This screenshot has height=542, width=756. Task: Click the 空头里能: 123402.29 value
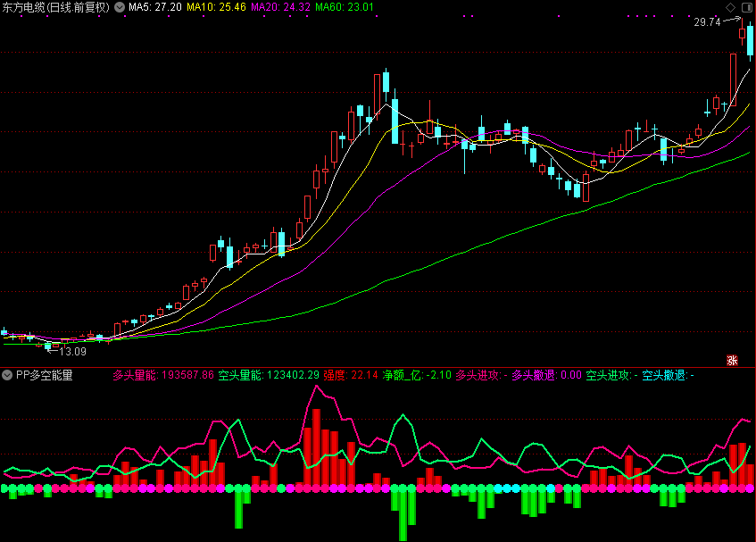point(269,375)
